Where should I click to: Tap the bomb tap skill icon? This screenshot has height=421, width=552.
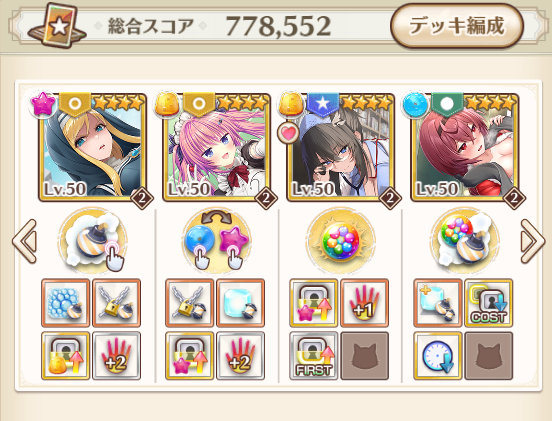point(93,241)
